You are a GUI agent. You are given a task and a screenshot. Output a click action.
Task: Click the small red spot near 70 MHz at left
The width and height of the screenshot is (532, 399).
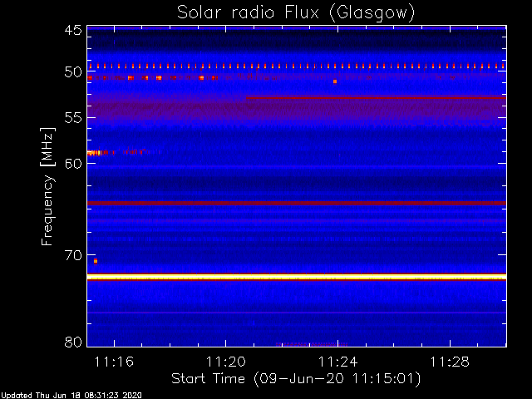[x=96, y=261]
